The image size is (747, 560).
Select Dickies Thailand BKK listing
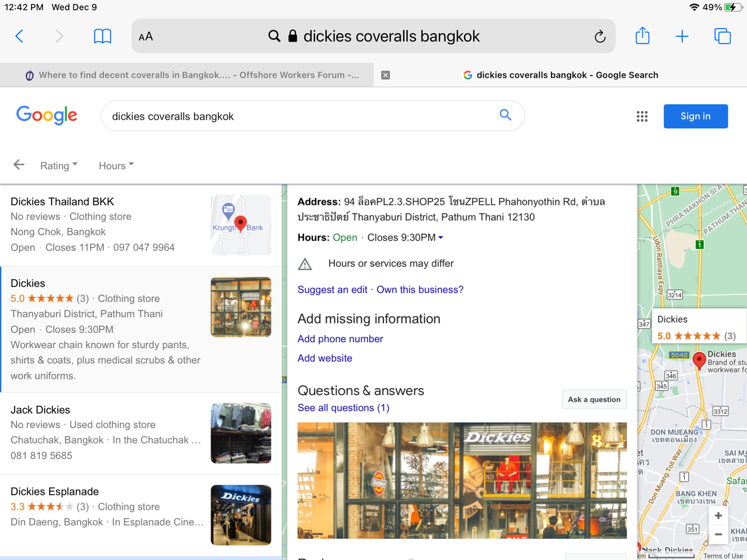[x=141, y=225]
